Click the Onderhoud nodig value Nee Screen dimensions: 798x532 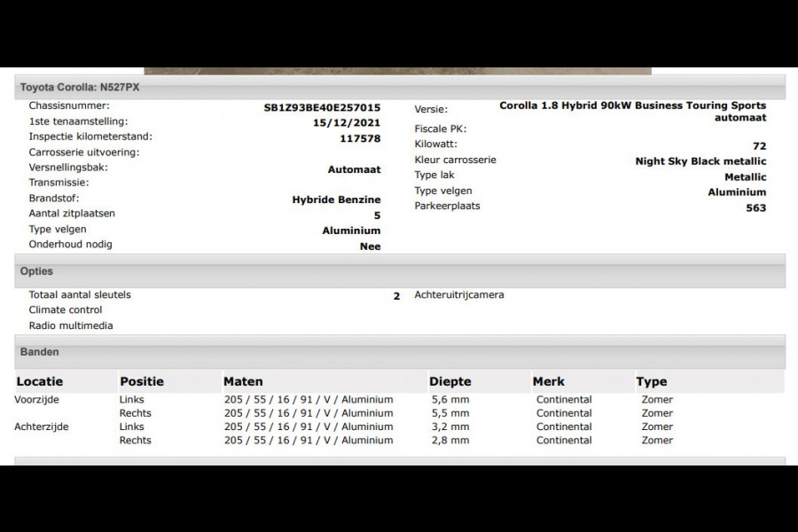coord(370,246)
